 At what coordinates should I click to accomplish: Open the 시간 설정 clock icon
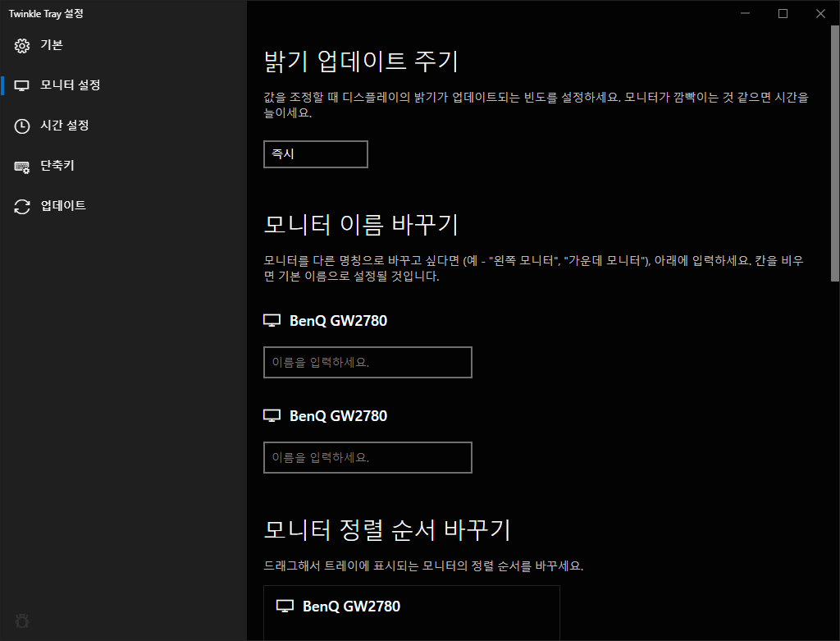22,126
